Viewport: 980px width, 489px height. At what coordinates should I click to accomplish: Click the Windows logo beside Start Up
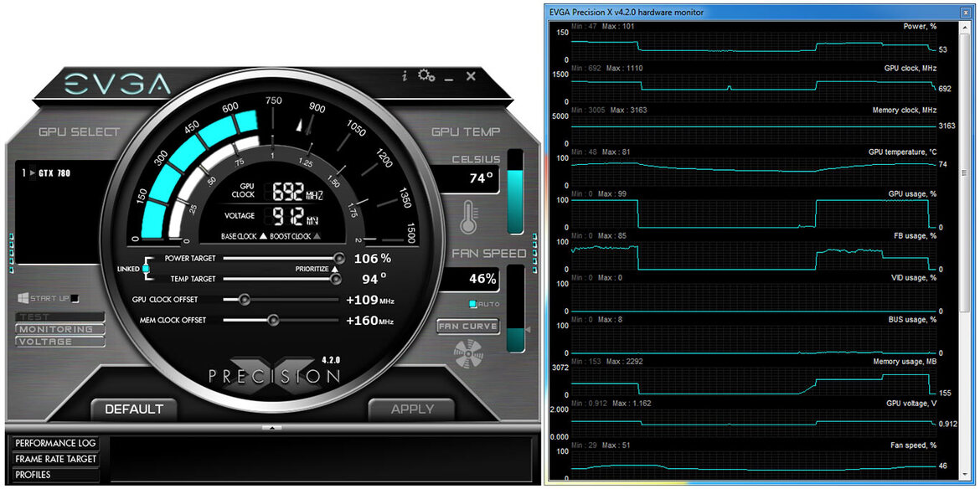click(22, 299)
